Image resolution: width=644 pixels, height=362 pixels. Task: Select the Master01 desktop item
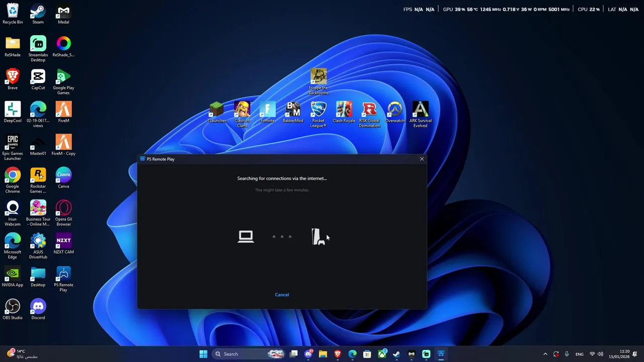coord(38,145)
